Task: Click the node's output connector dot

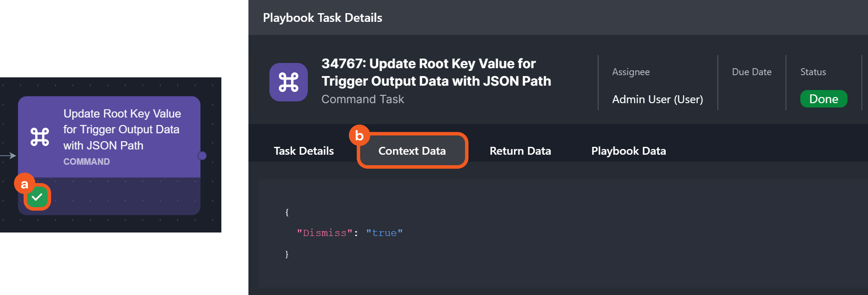Action: [x=202, y=156]
